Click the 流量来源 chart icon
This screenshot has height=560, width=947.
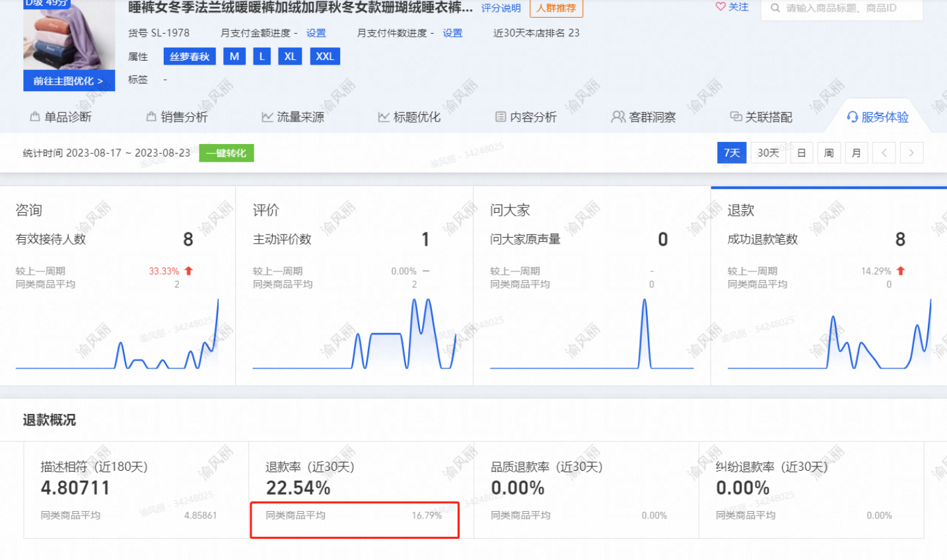click(267, 117)
